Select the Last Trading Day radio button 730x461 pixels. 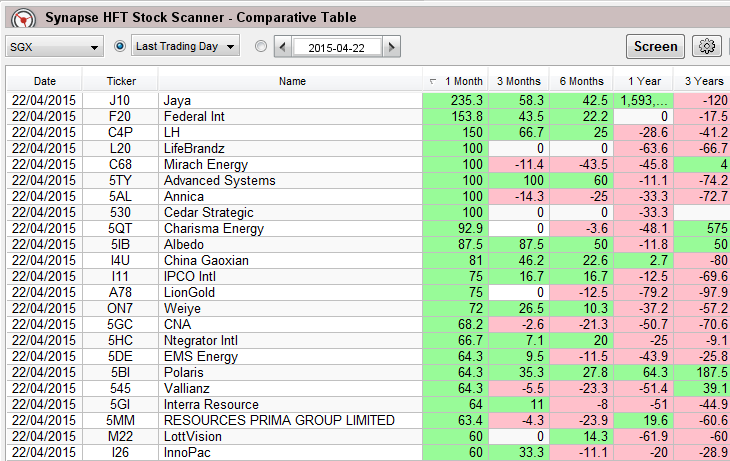121,46
